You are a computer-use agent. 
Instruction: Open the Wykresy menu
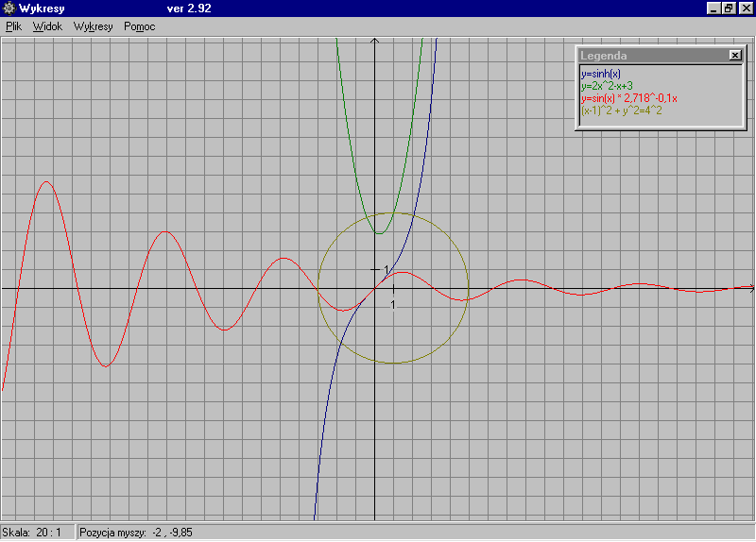(x=93, y=26)
